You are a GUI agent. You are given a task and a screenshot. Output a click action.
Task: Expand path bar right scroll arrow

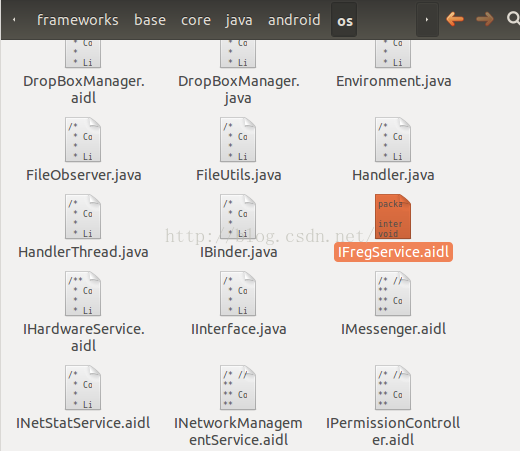point(427,20)
